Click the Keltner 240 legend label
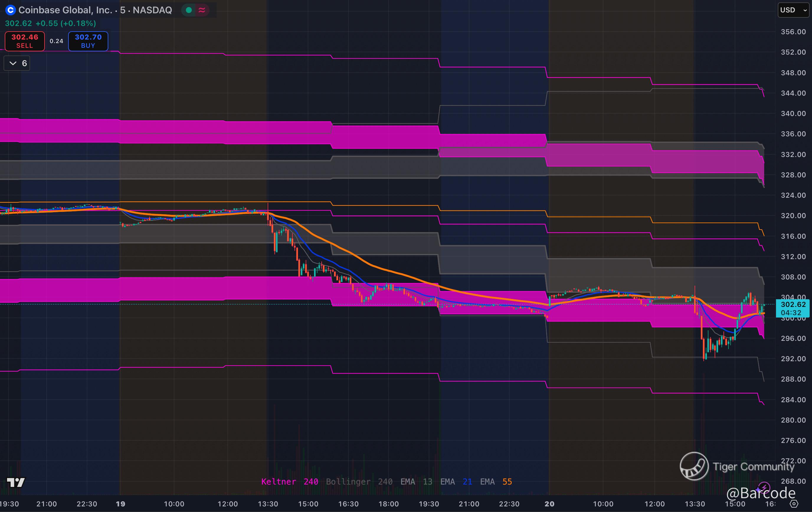The image size is (812, 512). point(290,482)
